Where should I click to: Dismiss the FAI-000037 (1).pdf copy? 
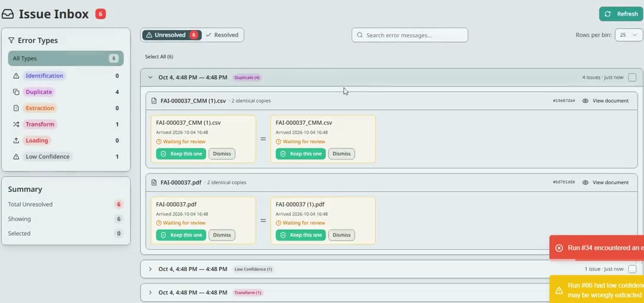342,235
